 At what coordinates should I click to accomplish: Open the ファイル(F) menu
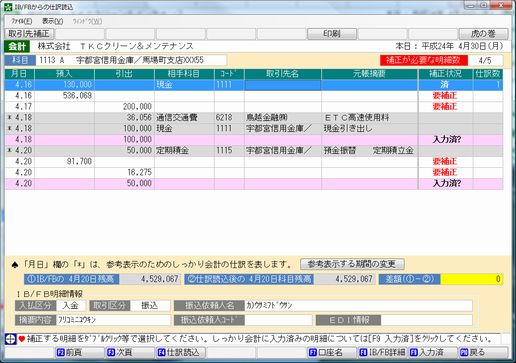(22, 21)
